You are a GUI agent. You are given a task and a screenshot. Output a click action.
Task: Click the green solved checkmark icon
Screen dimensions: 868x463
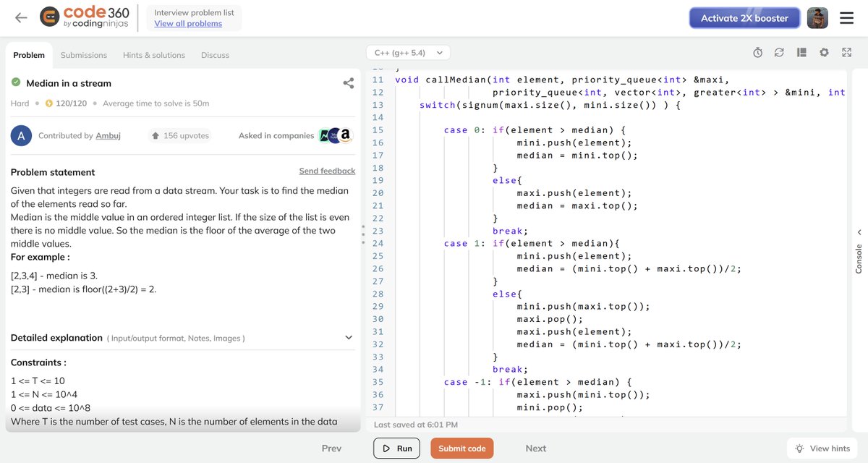pyautogui.click(x=16, y=83)
